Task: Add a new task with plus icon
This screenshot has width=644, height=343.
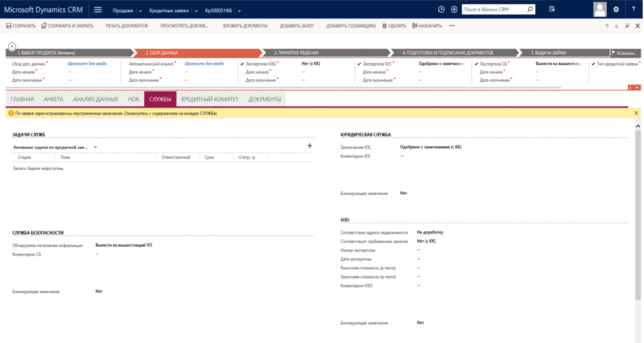Action: coord(310,145)
